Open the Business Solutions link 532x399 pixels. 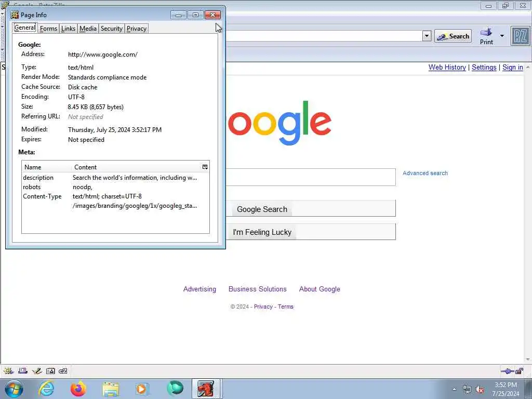(x=258, y=289)
